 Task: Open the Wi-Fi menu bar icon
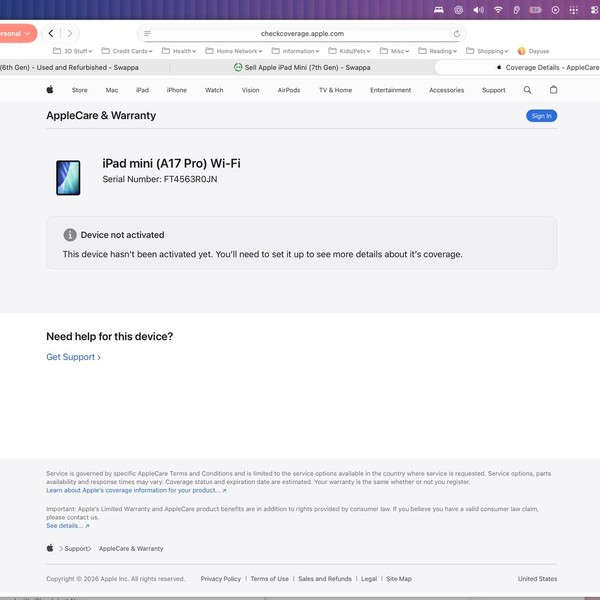pos(498,10)
